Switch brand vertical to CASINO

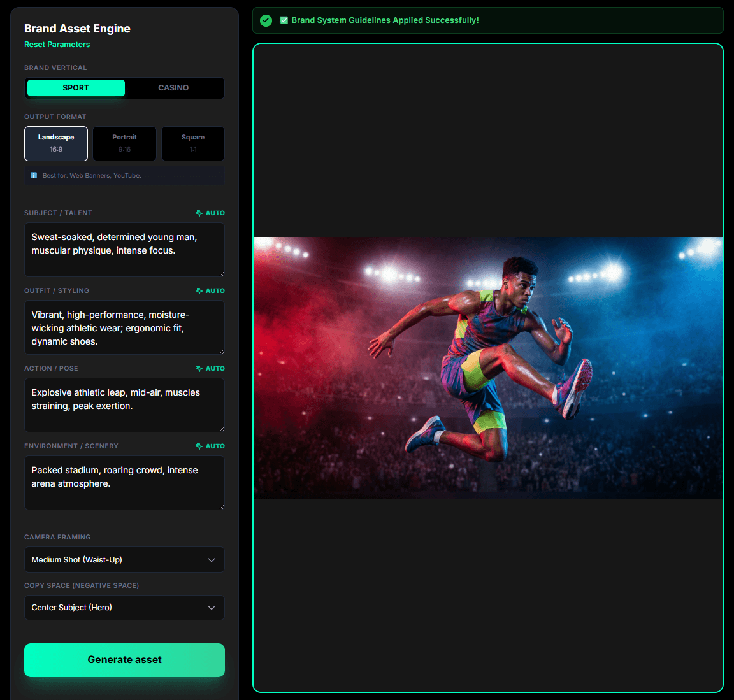[x=173, y=88]
